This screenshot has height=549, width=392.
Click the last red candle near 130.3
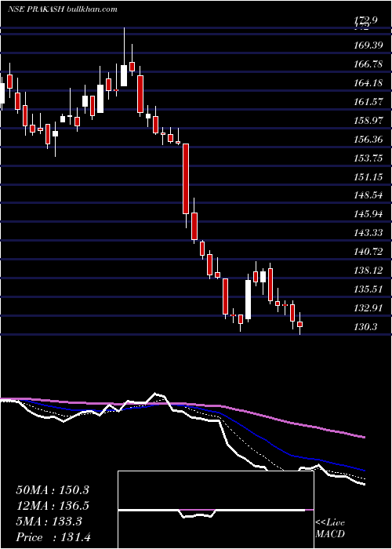tap(300, 324)
